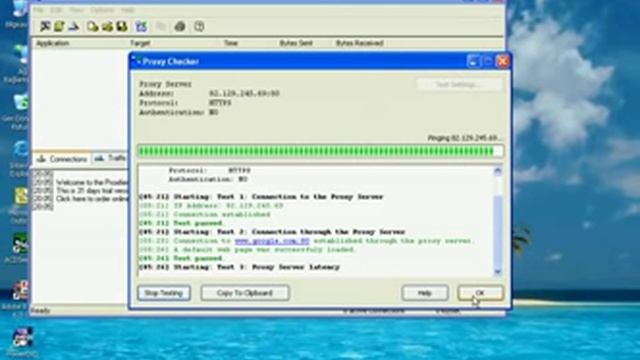Click 'Click here to order online' log line
This screenshot has height=360, width=640.
pos(91,199)
